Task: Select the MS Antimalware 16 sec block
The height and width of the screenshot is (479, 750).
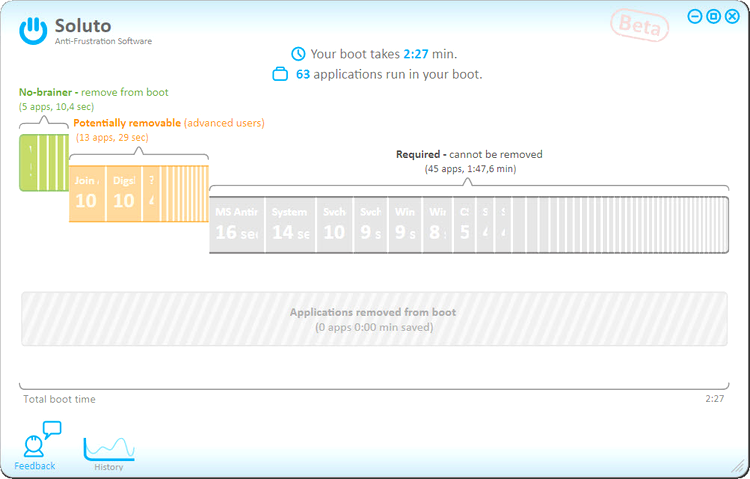Action: pyautogui.click(x=237, y=225)
